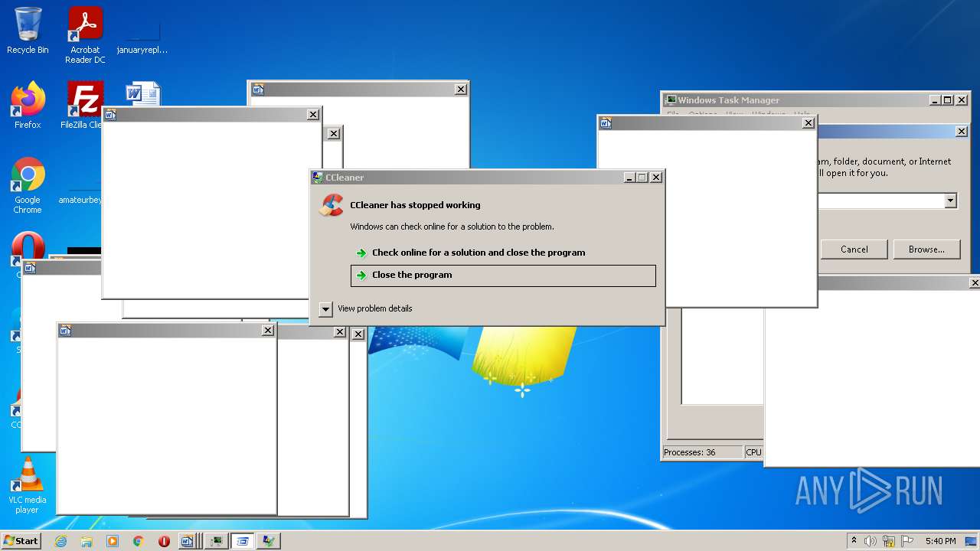Switch to the CCleaner taskbar button

pyautogui.click(x=268, y=541)
